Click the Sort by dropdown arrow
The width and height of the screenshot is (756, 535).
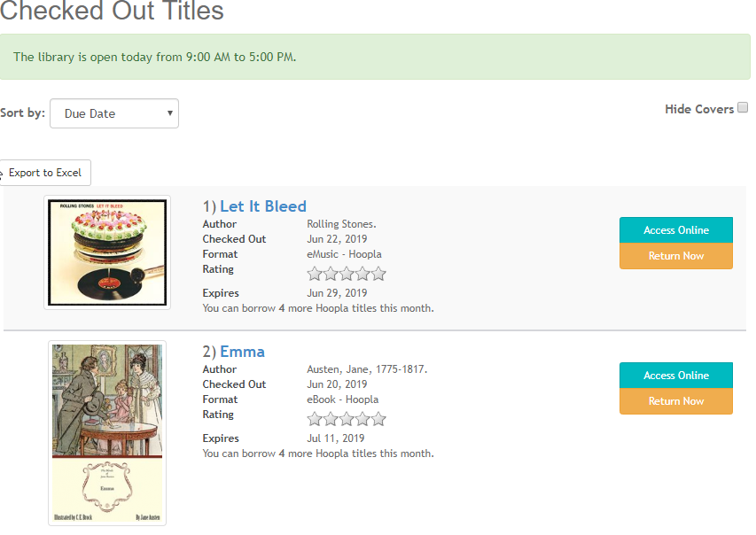point(169,113)
